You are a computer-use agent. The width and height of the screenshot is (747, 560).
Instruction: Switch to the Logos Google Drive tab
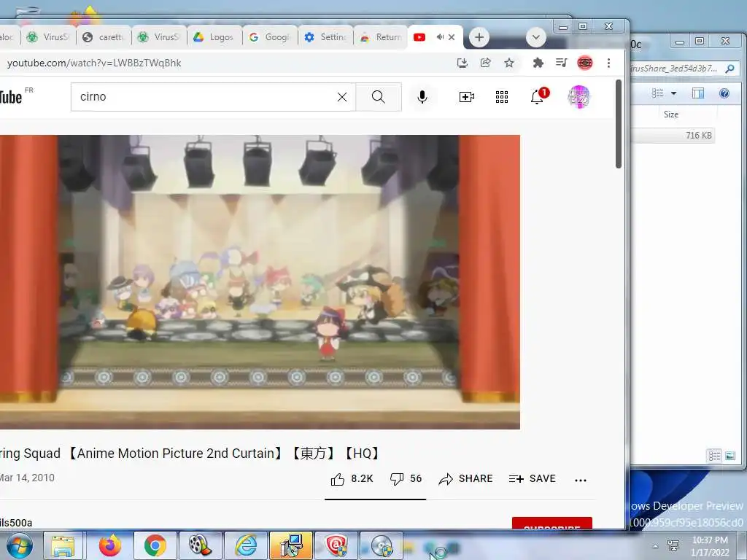point(214,37)
